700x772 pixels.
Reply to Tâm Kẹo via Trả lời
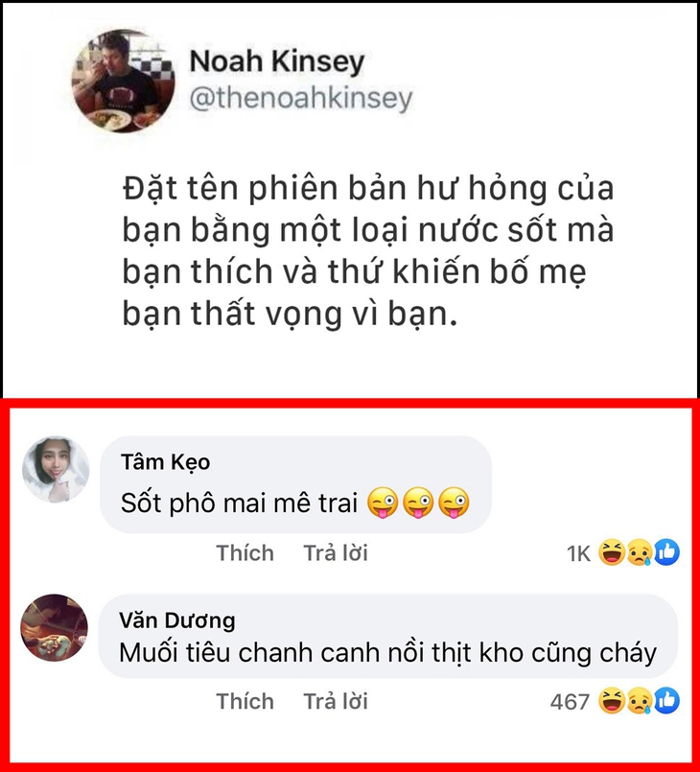(x=336, y=553)
